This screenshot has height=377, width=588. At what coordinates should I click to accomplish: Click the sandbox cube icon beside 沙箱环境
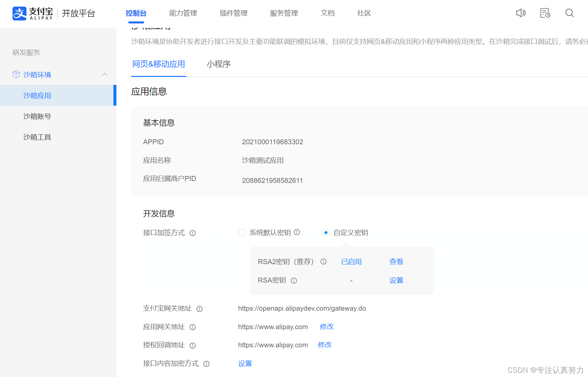pos(16,75)
